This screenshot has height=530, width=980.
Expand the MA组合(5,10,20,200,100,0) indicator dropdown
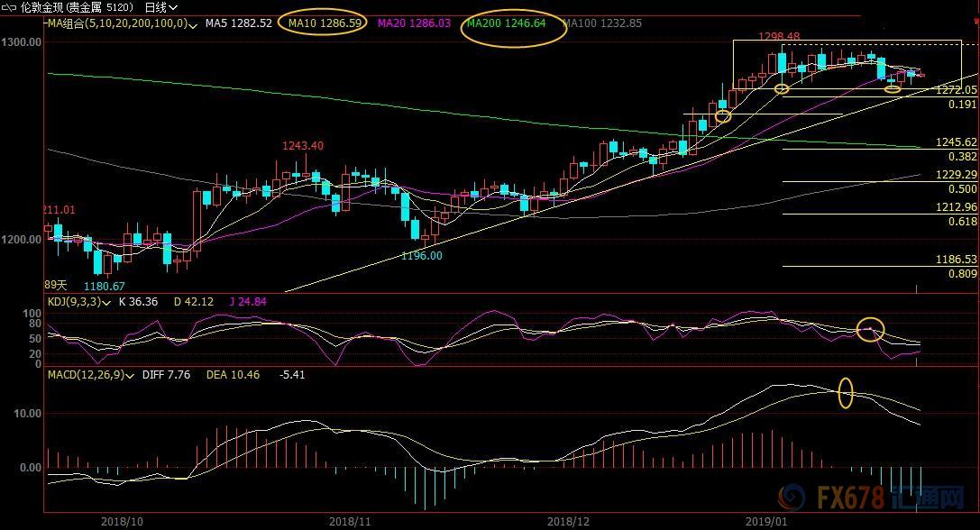point(193,25)
